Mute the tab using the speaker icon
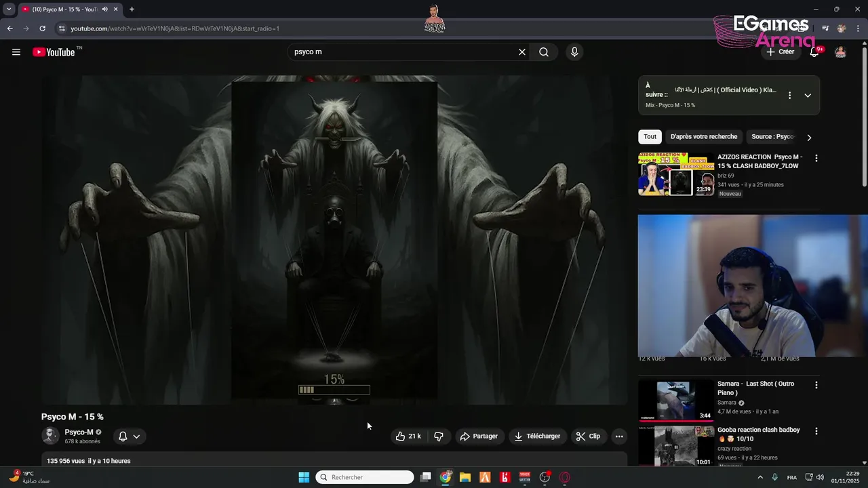868x488 pixels. tap(104, 9)
